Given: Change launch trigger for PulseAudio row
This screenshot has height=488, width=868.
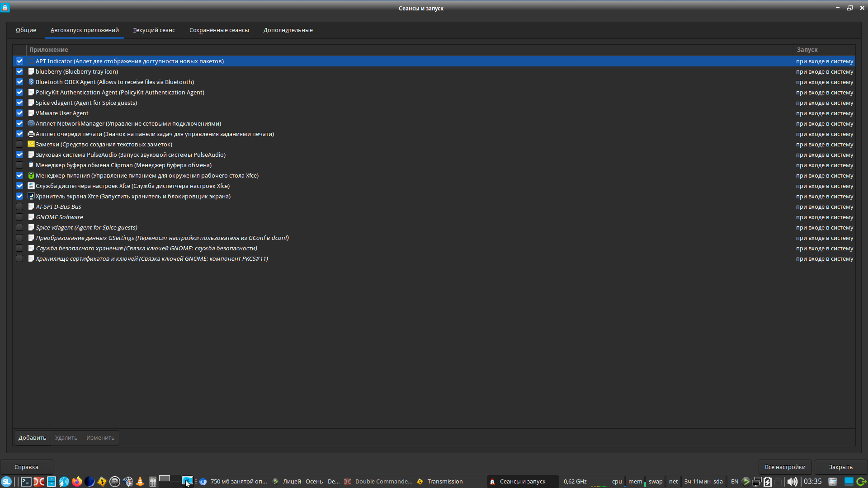Looking at the screenshot, I should point(824,155).
